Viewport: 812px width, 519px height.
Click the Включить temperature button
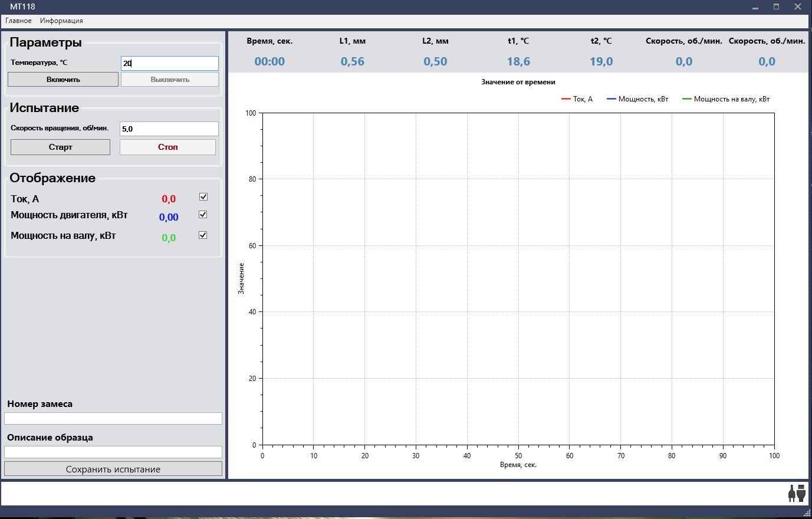[63, 80]
